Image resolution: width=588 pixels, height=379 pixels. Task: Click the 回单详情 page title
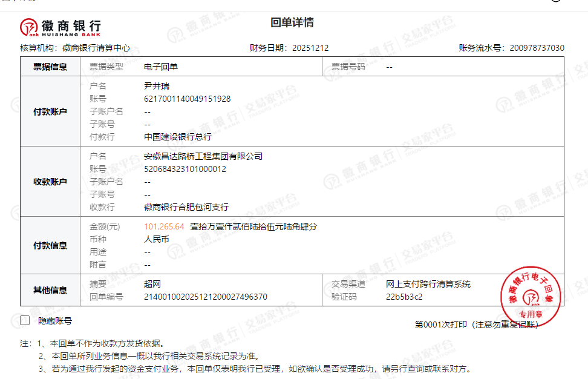click(x=292, y=23)
